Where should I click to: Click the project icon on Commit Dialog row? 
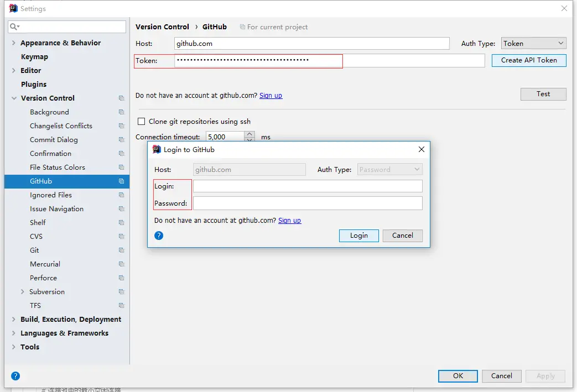[x=122, y=140]
